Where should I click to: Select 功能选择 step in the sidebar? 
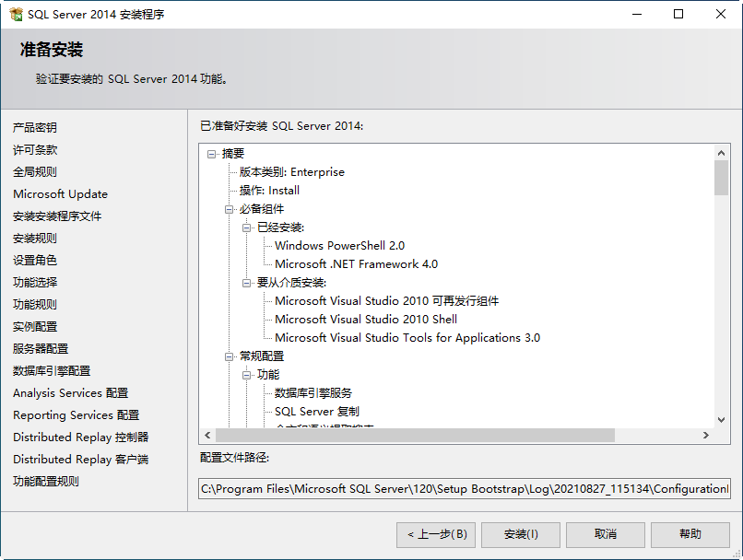click(35, 283)
